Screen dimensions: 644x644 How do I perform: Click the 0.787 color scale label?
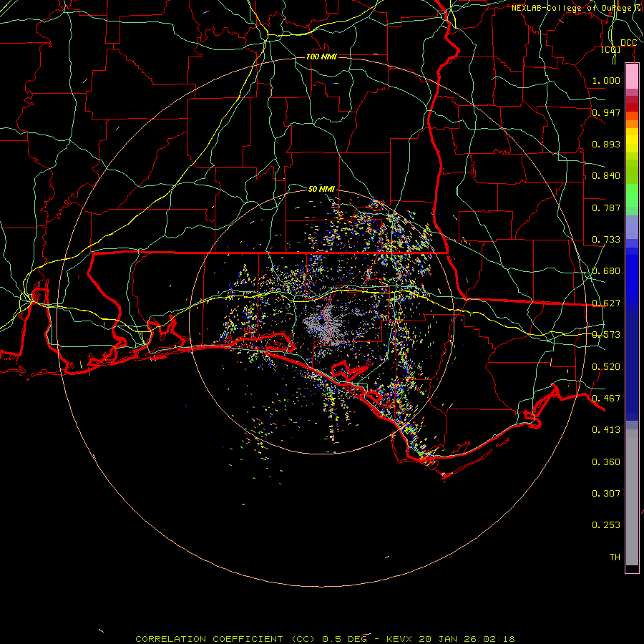coord(606,208)
